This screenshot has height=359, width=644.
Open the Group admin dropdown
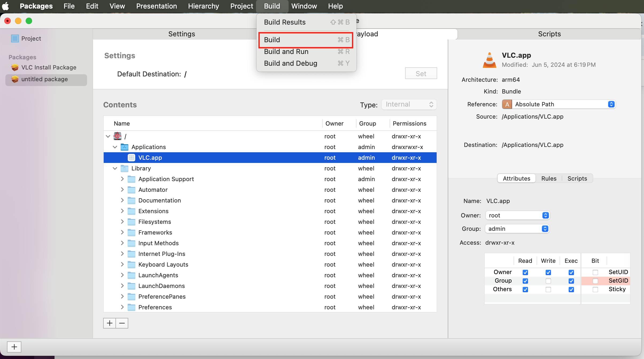click(518, 229)
